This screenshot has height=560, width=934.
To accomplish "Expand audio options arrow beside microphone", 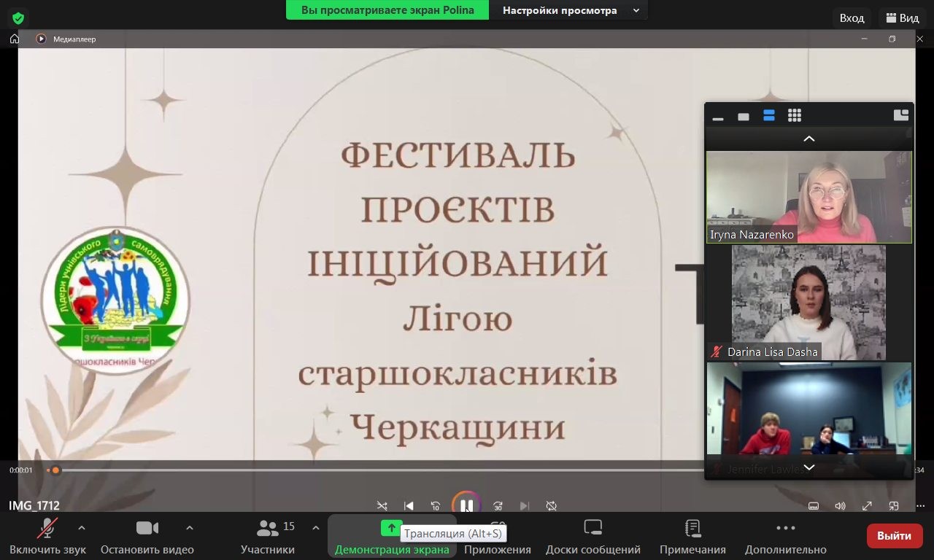I will [x=81, y=528].
